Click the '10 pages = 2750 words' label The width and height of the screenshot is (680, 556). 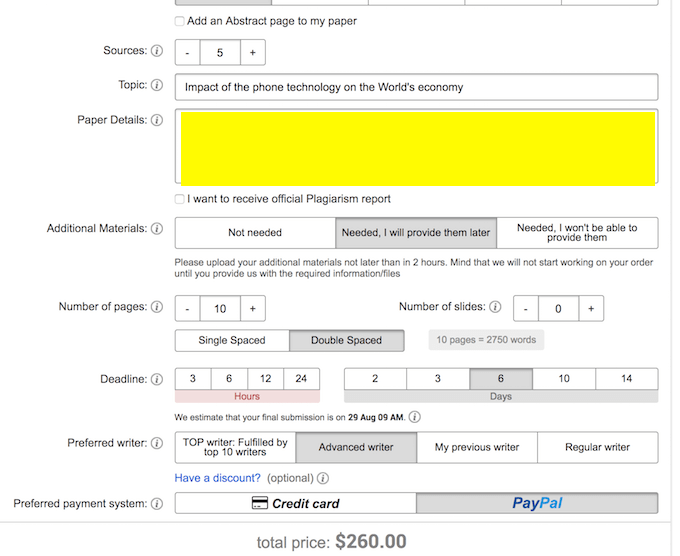point(486,340)
